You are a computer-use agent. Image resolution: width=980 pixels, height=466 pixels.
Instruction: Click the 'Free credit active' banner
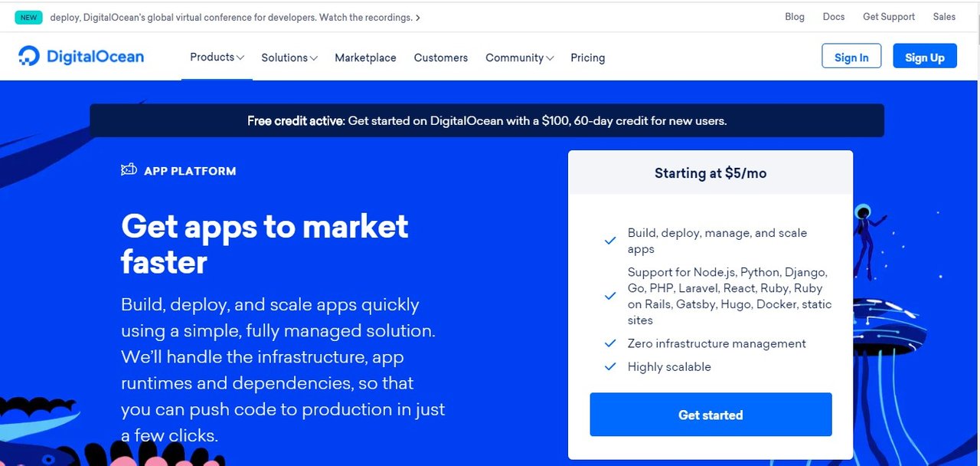point(487,121)
